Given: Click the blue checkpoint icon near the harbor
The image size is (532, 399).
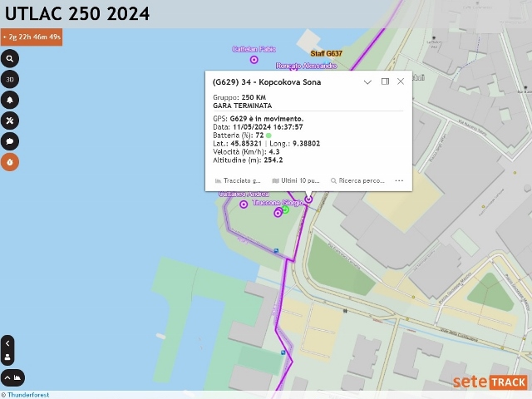Looking at the screenshot, I should point(283,352).
